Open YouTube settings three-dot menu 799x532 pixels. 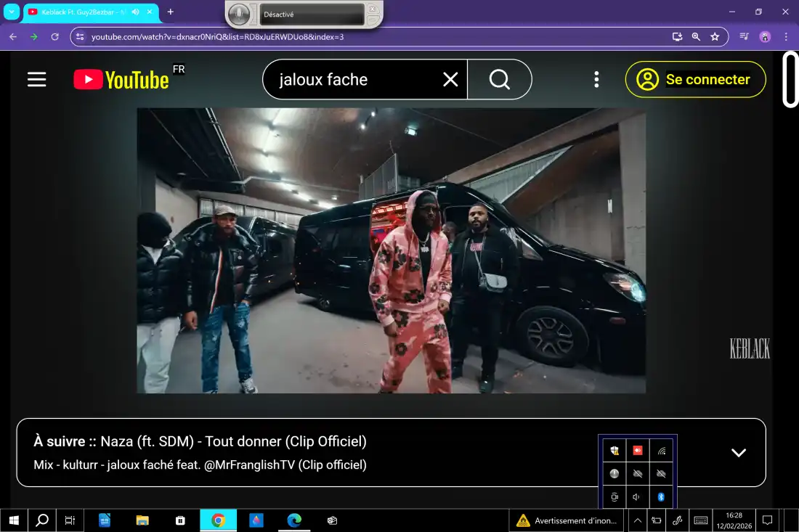(x=596, y=80)
